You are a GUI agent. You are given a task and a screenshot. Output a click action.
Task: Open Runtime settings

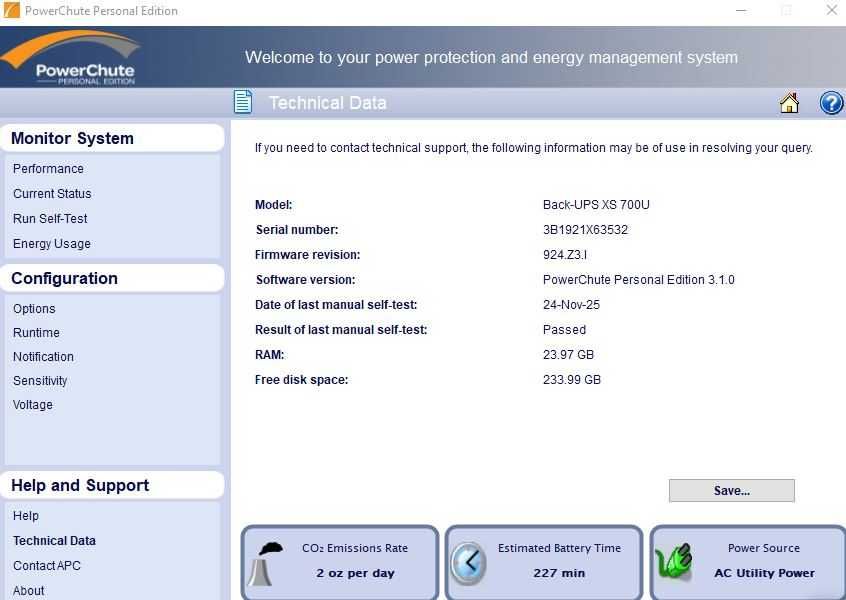[36, 333]
